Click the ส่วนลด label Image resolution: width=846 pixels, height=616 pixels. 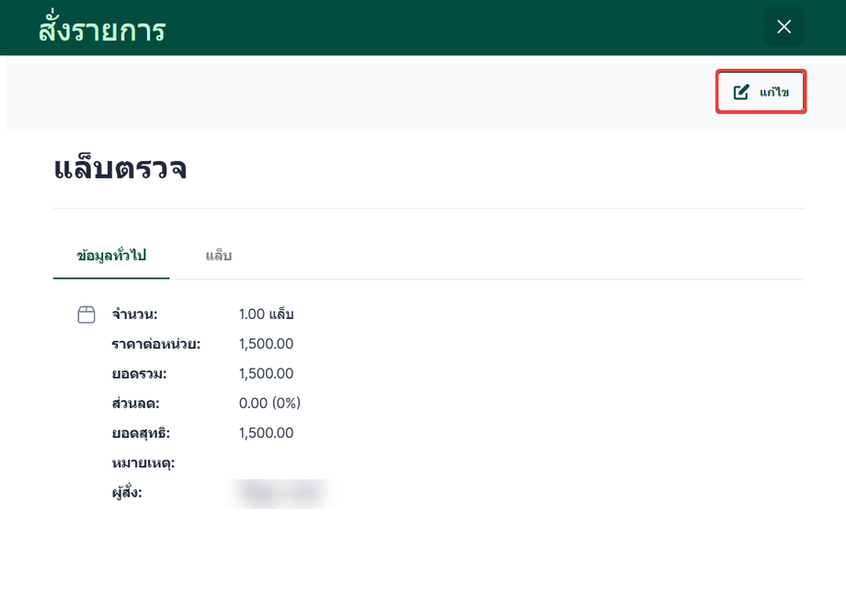pos(135,404)
